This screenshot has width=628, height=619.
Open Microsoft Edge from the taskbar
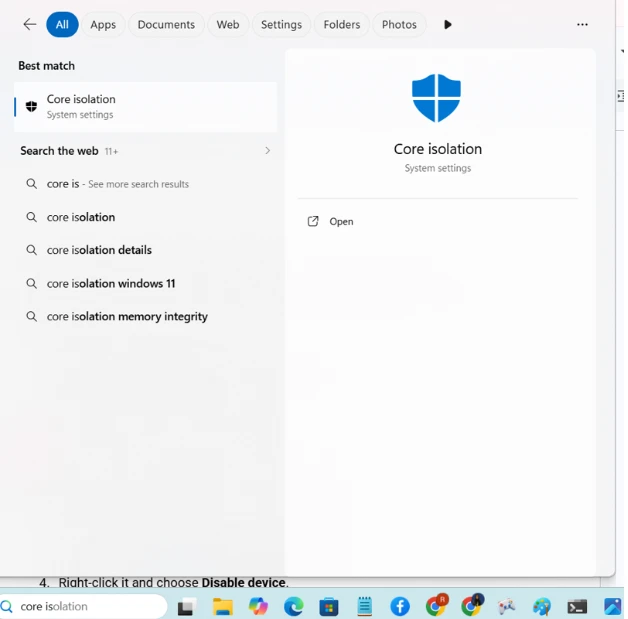(294, 607)
